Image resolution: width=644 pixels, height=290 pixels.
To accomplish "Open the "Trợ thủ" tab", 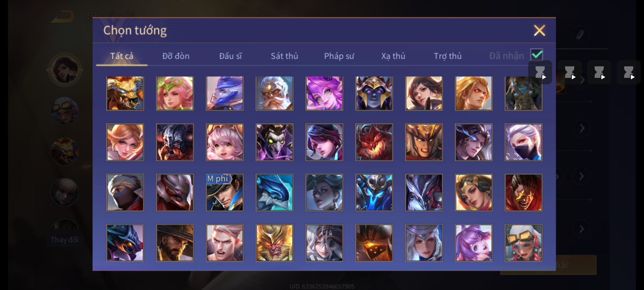I will (448, 56).
